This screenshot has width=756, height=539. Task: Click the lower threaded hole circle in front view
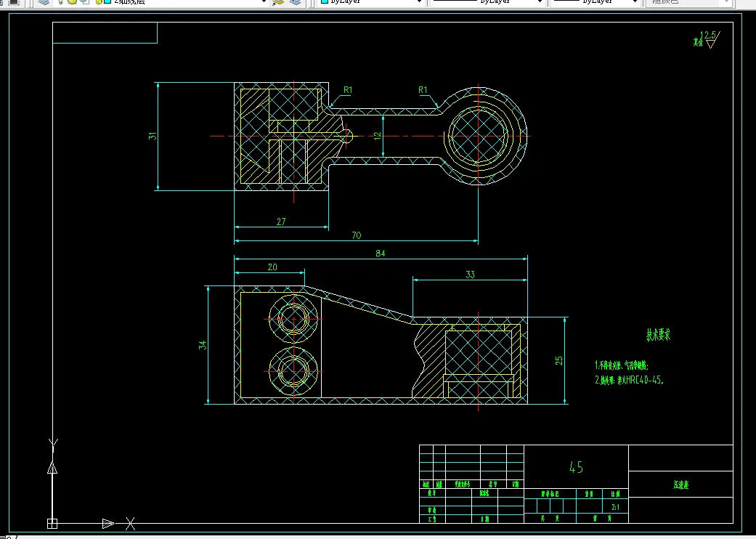[293, 371]
